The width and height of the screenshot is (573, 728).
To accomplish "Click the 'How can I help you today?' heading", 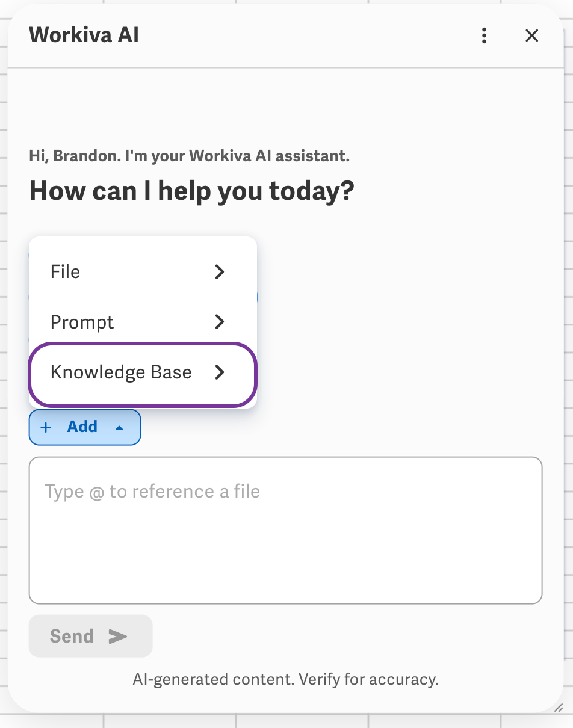I will tap(191, 191).
